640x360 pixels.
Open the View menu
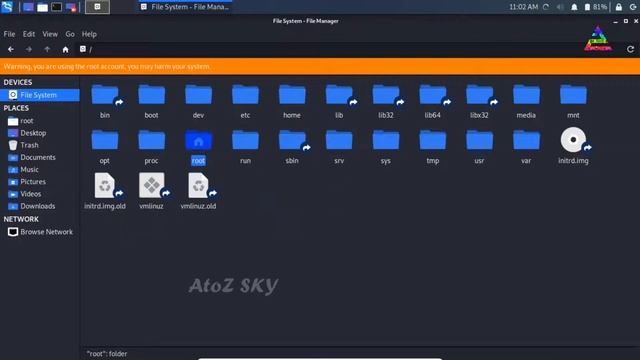click(x=50, y=34)
